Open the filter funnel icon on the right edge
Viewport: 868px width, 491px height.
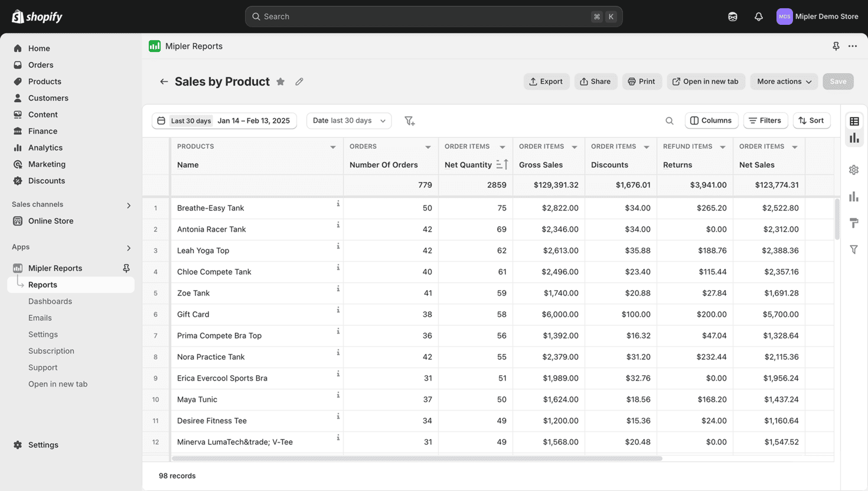pyautogui.click(x=854, y=249)
